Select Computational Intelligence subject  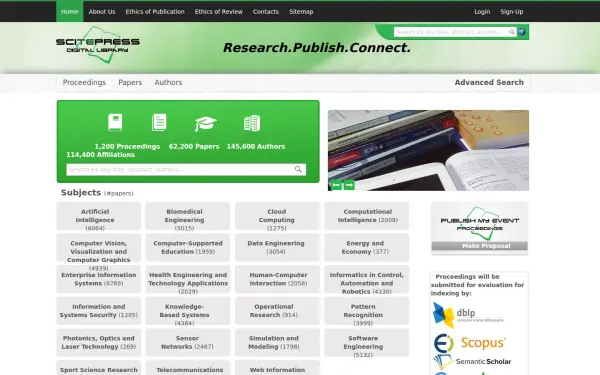pyautogui.click(x=367, y=216)
